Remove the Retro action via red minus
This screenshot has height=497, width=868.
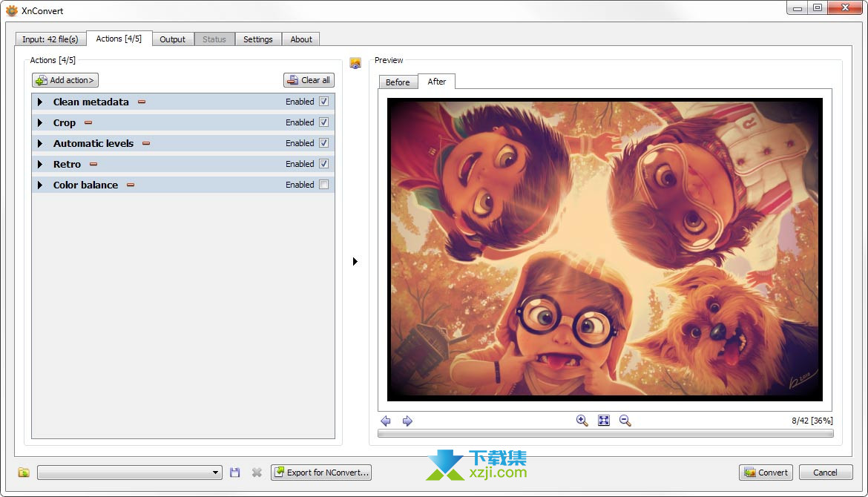click(x=93, y=164)
